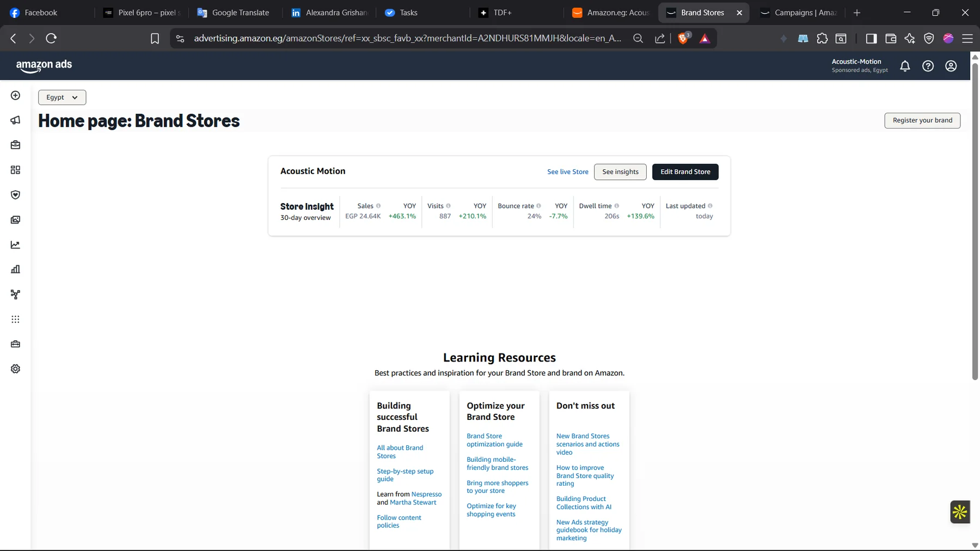980x551 pixels.
Task: Open the settings gear icon in sidebar
Action: 15,369
